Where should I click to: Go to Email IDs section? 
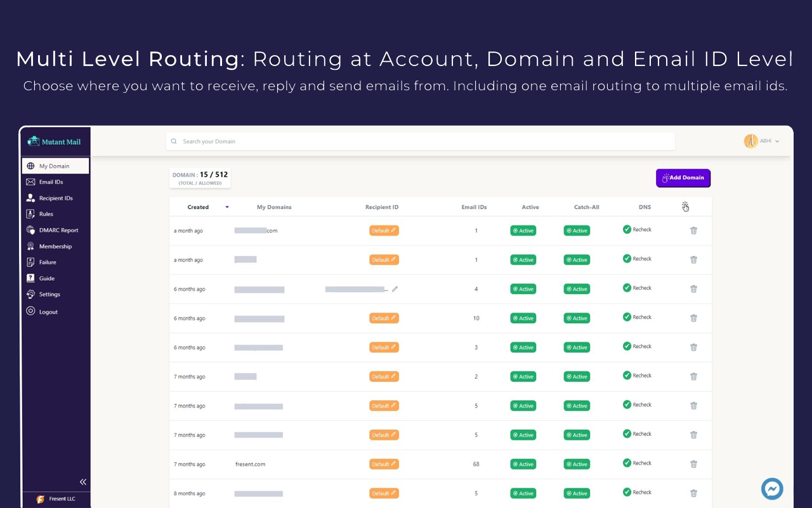51,182
